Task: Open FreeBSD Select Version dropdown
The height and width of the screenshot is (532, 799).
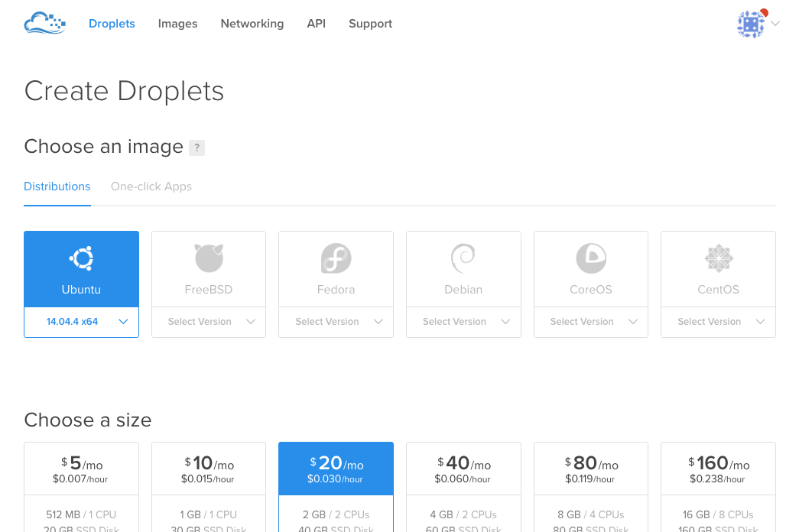Action: (x=209, y=322)
